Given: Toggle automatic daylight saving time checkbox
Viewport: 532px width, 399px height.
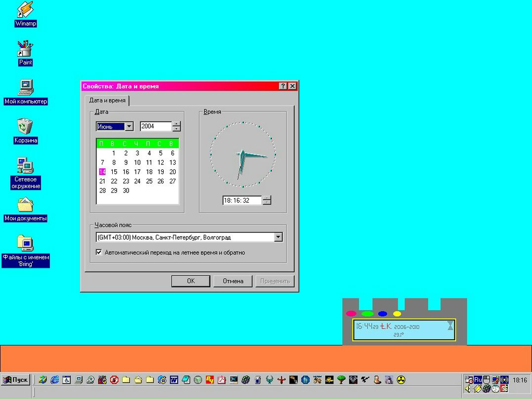Looking at the screenshot, I should point(99,252).
